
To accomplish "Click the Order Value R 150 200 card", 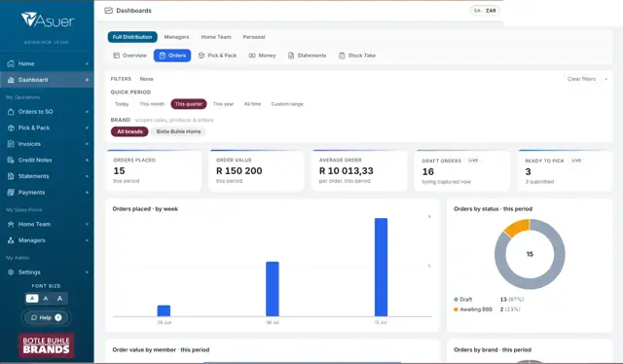I will click(x=256, y=170).
